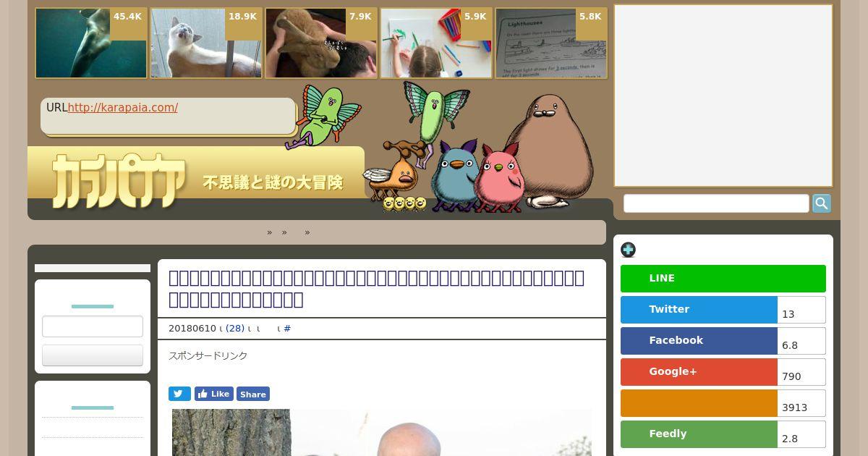The height and width of the screenshot is (456, 868).
Task: Click the plus icon above share buttons
Action: [628, 250]
